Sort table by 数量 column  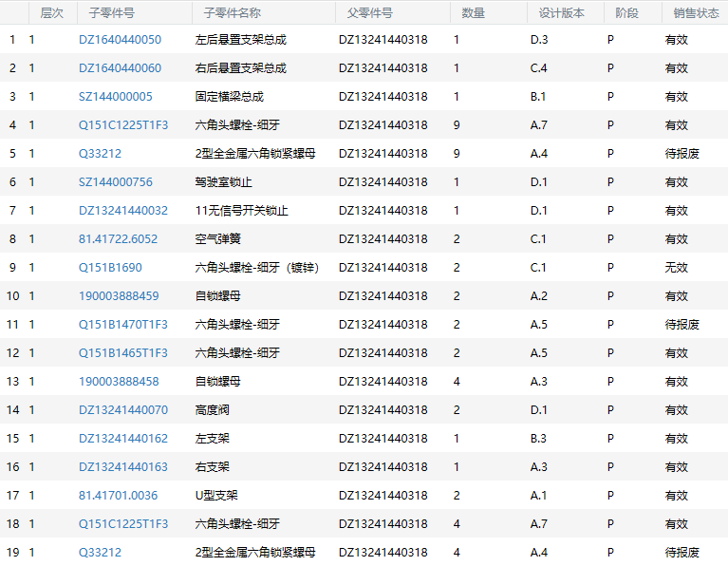point(473,13)
